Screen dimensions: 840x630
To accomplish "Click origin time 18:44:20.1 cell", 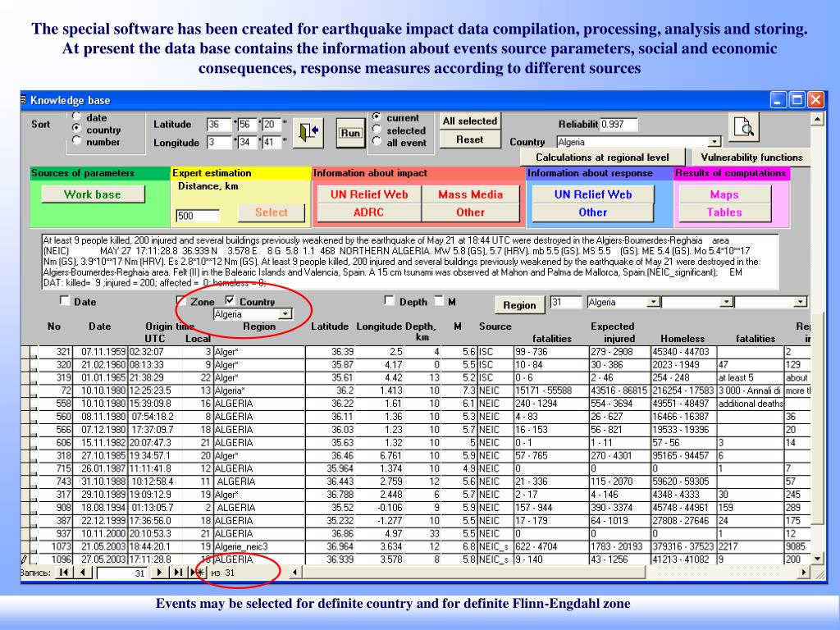I will point(155,546).
